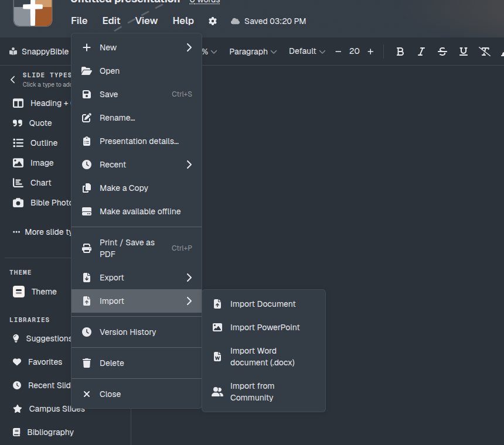This screenshot has height=445, width=504.
Task: Click the word count indicator
Action: tap(205, 1)
